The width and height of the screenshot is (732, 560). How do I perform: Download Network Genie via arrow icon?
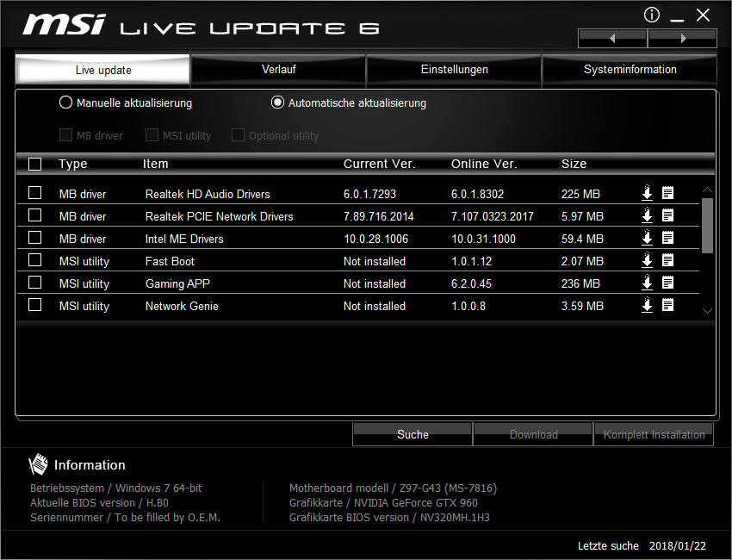tap(647, 305)
